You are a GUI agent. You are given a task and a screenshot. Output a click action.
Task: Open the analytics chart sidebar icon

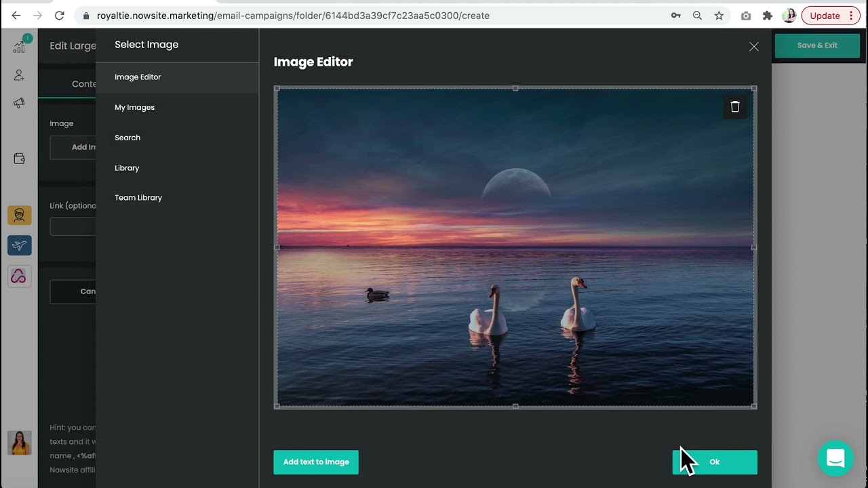[19, 46]
